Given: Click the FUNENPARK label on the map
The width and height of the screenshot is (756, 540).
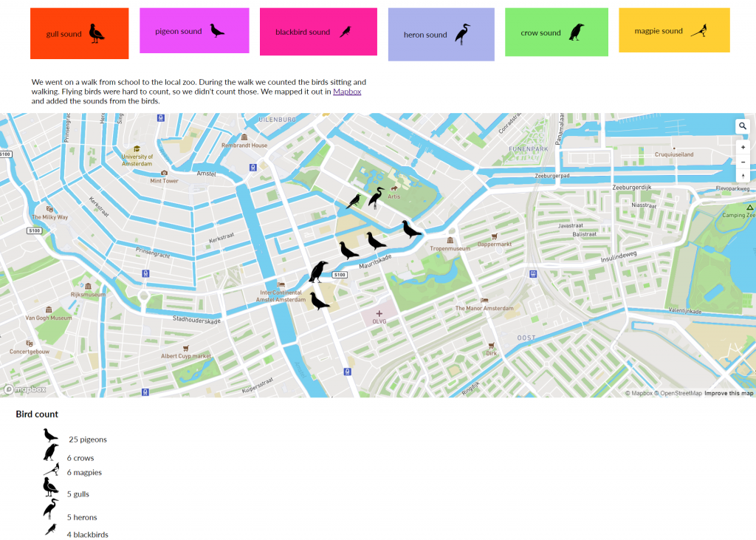Looking at the screenshot, I should (x=529, y=149).
